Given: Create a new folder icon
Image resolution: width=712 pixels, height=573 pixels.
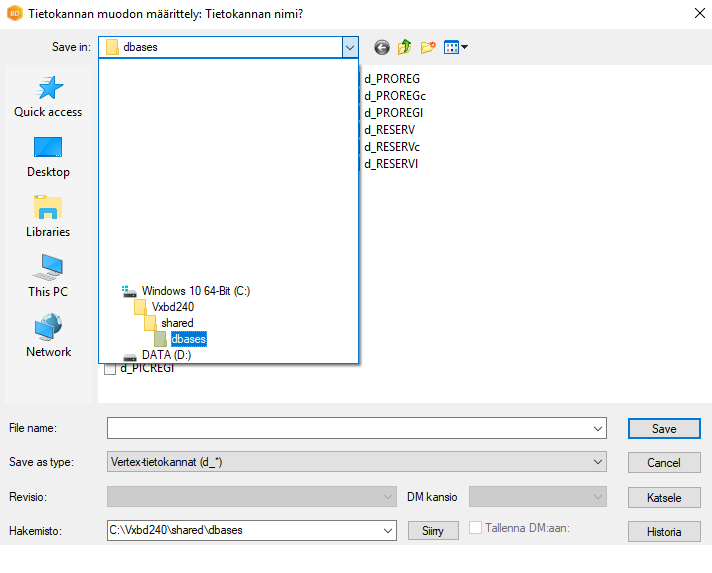Looking at the screenshot, I should (x=428, y=47).
